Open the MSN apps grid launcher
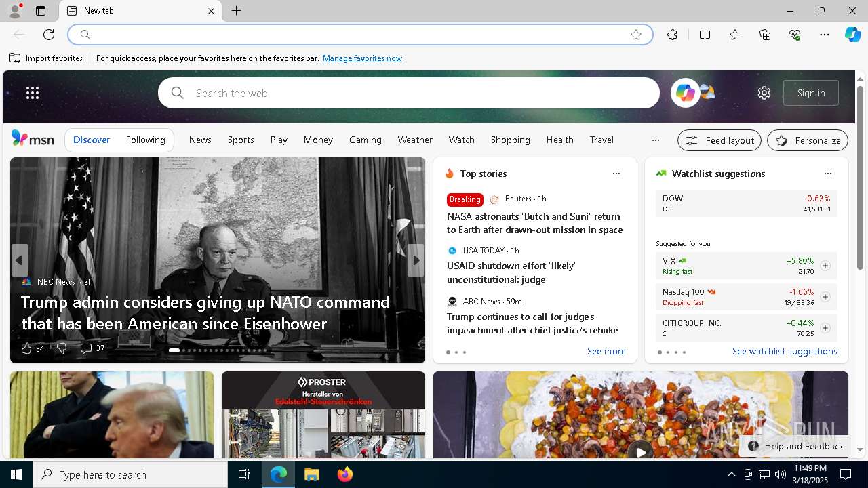The width and height of the screenshot is (868, 488). point(33,93)
